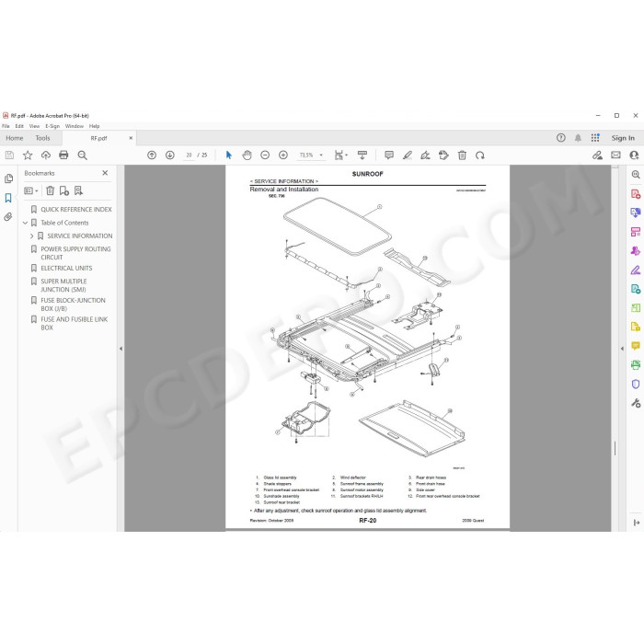Close the RF.pdf tab

(131, 138)
